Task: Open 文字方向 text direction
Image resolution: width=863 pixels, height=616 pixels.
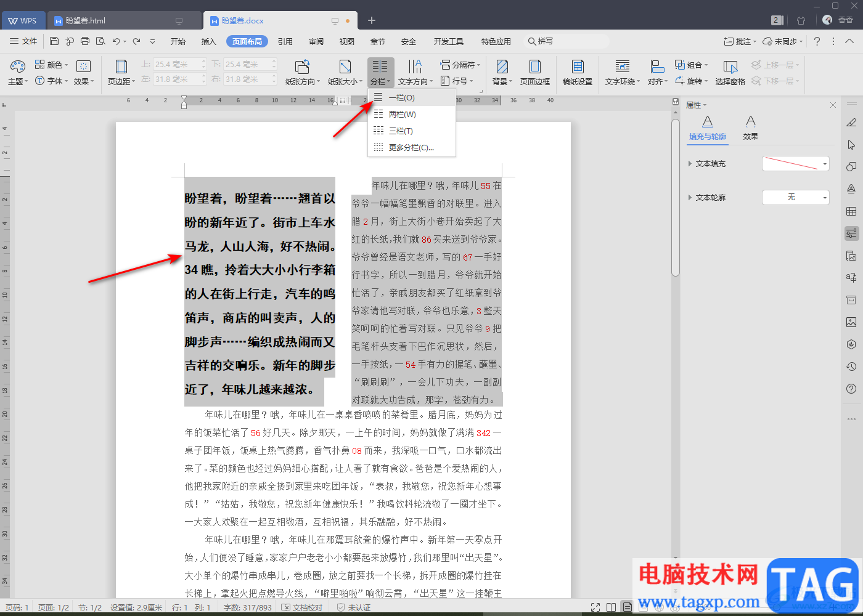Action: pos(415,73)
